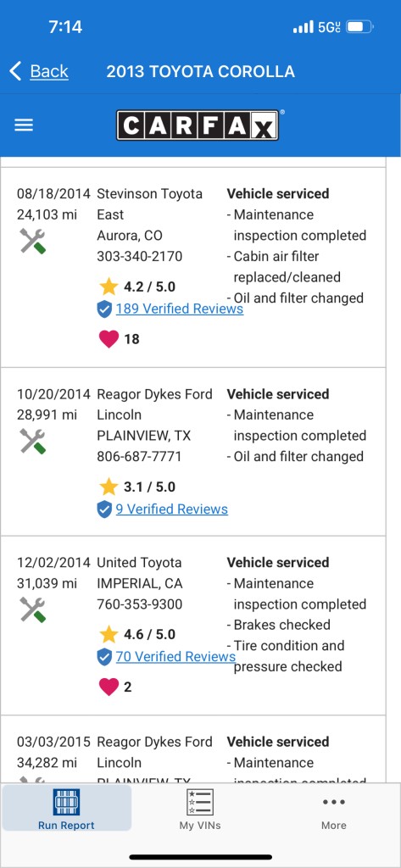
Task: Tap the wrench icon for 08/18/2014 service
Action: point(33,242)
